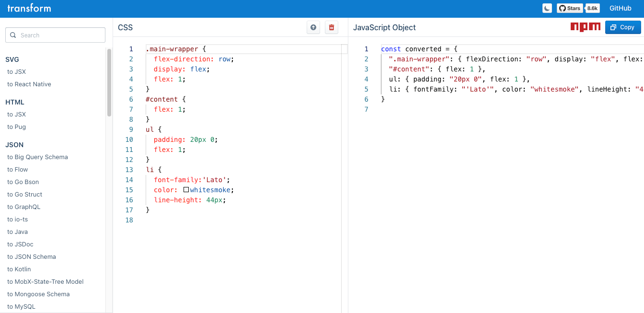Image resolution: width=644 pixels, height=313 pixels.
Task: Copy the JavaScript Object output
Action: 623,27
